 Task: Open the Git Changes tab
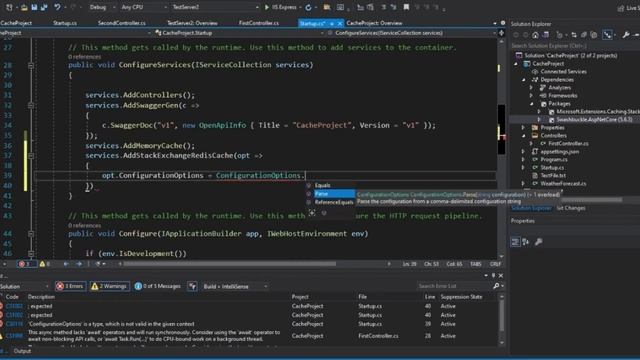[571, 208]
